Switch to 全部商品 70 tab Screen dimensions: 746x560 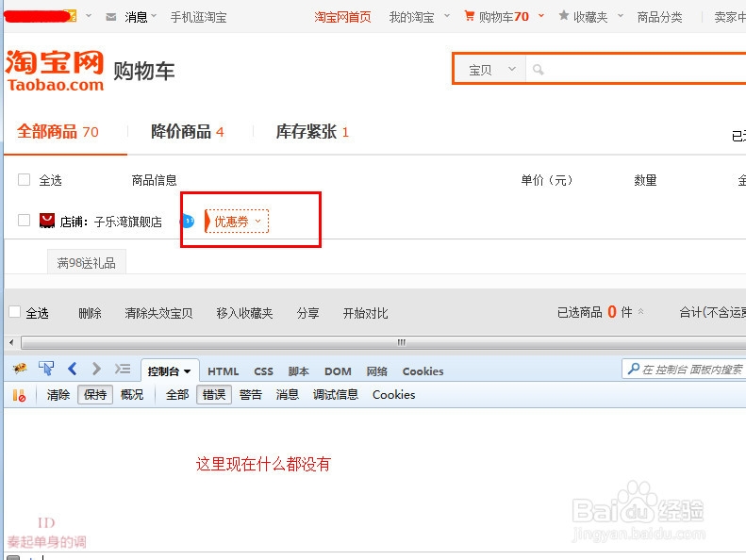58,132
